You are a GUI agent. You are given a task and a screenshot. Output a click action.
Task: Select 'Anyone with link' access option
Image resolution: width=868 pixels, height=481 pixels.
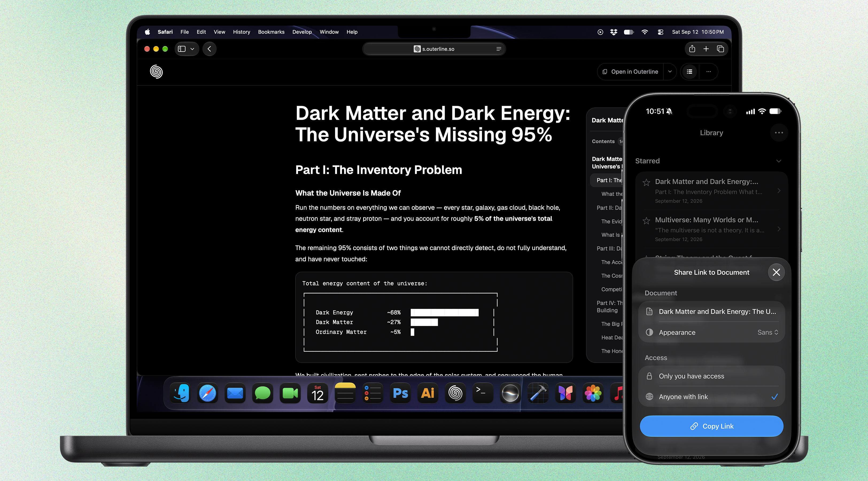click(712, 397)
